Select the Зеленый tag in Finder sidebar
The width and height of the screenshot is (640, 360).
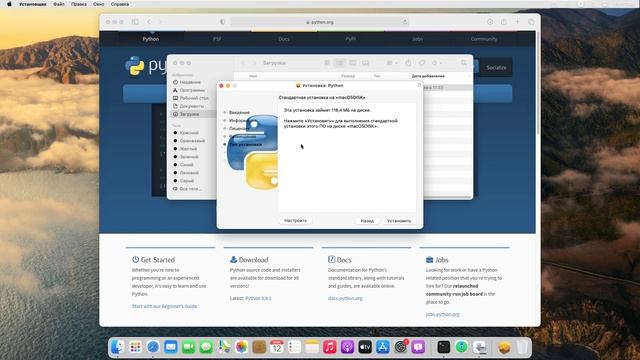click(189, 157)
